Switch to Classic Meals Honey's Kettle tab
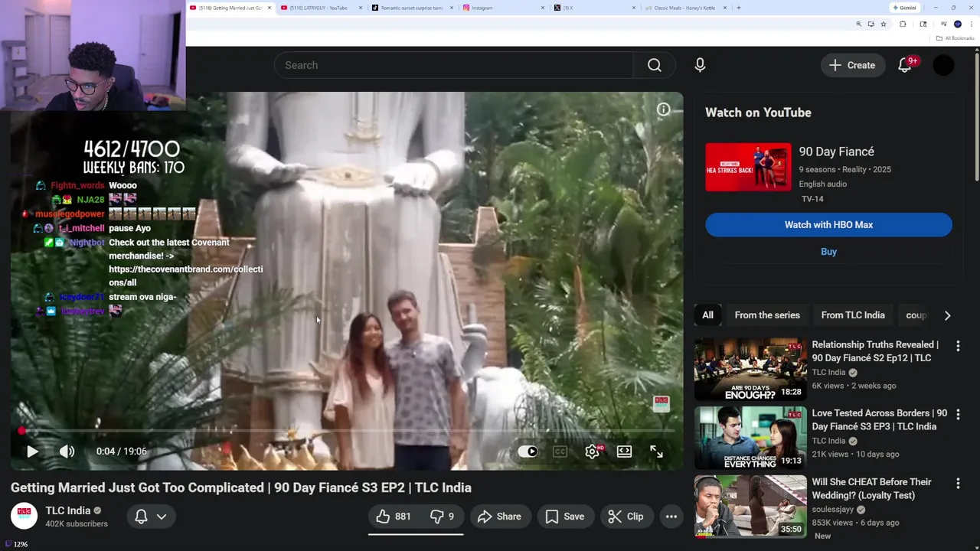Screen dimensions: 980x551 (685, 8)
